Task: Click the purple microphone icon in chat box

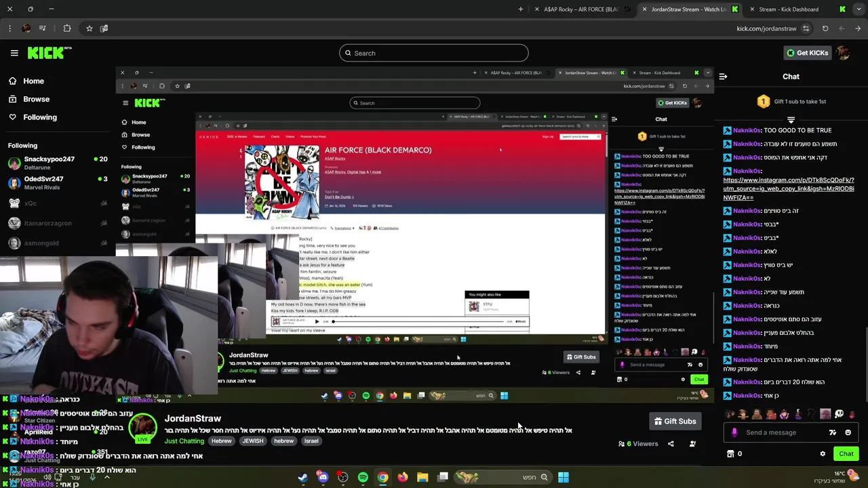Action: tap(734, 432)
